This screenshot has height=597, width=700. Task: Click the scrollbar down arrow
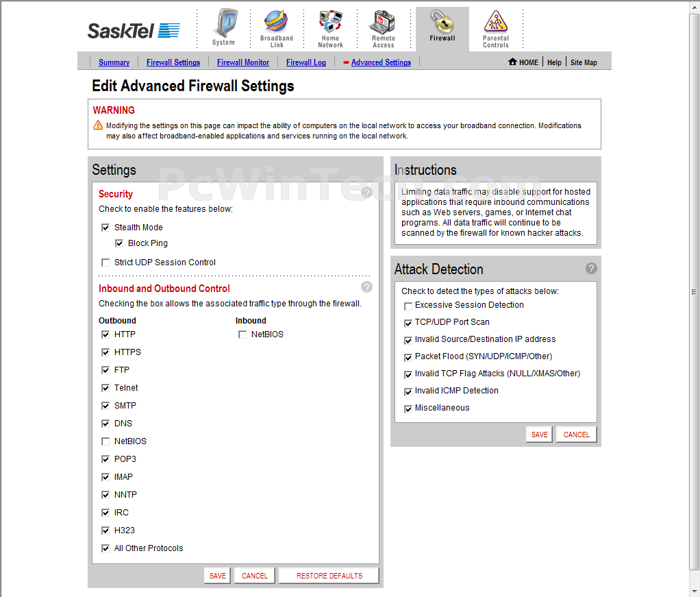click(695, 591)
